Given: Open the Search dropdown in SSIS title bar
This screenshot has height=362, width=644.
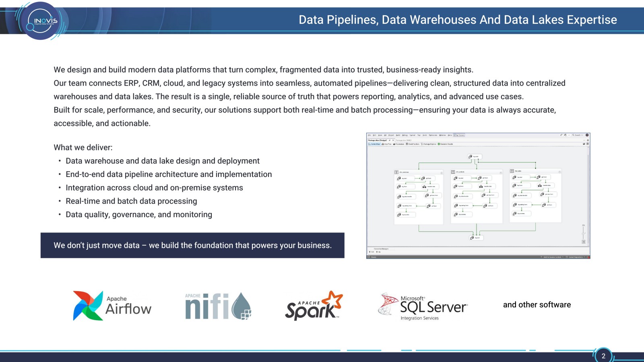Looking at the screenshot, I should [x=578, y=135].
